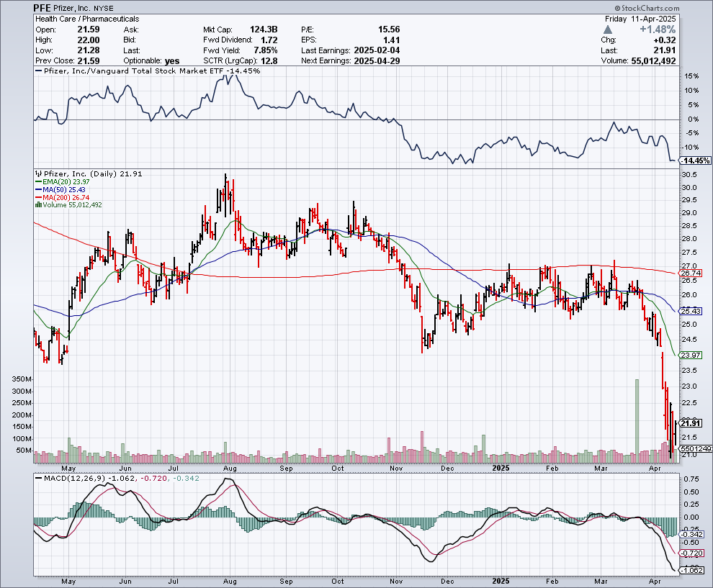
Task: Click the bar-chart icon before Pfizer, Inc. (Daily)
Action: coord(39,173)
